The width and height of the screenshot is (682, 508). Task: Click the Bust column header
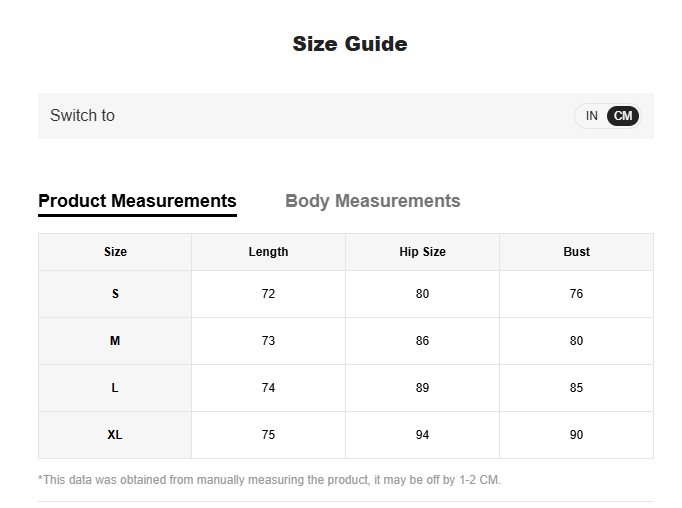coord(576,252)
